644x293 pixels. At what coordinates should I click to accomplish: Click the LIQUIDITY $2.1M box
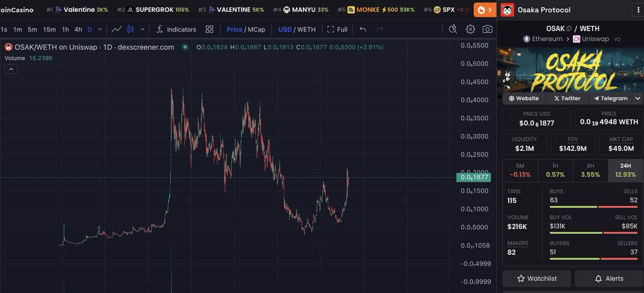pyautogui.click(x=524, y=144)
